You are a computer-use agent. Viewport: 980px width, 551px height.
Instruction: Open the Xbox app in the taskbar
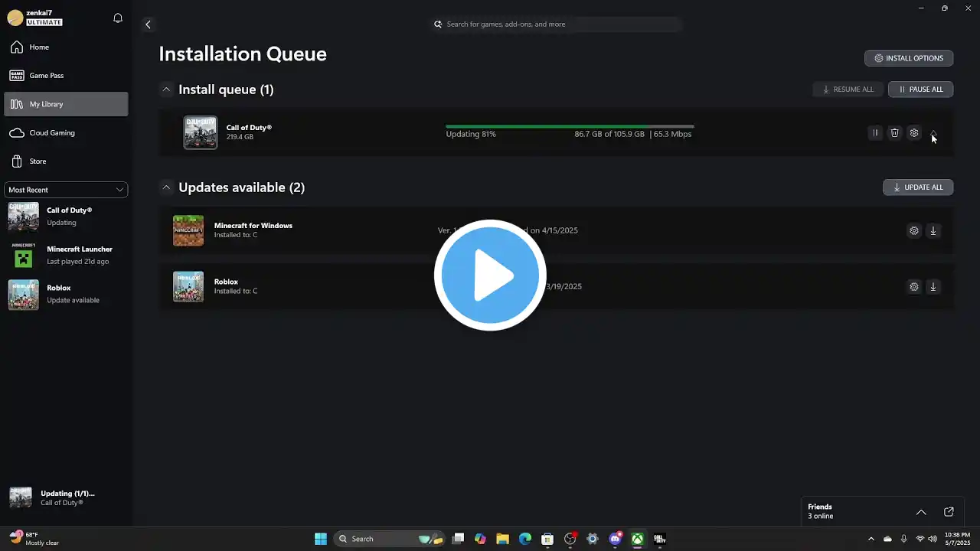[637, 539]
